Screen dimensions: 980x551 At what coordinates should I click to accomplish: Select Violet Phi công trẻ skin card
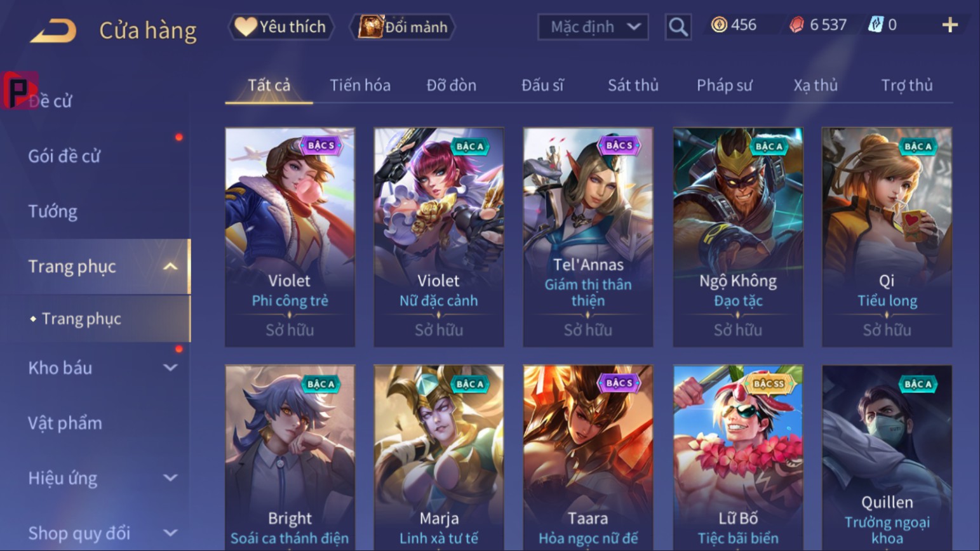coord(290,237)
